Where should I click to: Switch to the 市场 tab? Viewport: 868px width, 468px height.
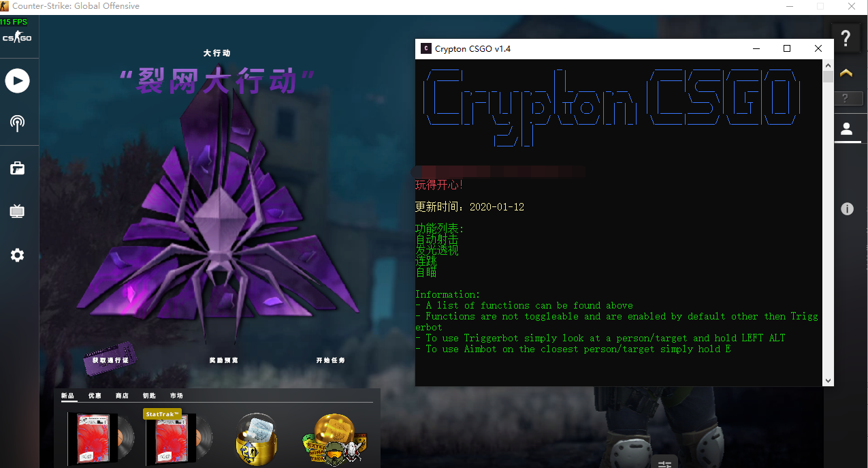pyautogui.click(x=176, y=395)
